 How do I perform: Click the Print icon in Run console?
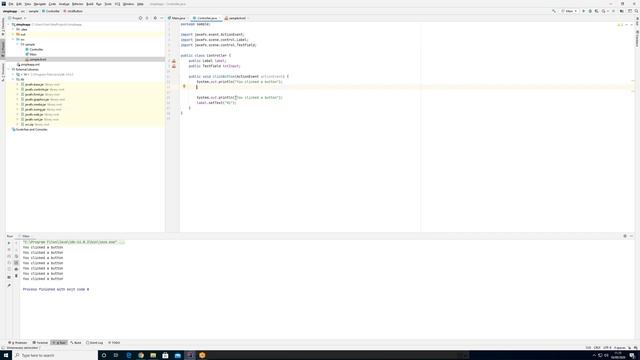[16, 269]
